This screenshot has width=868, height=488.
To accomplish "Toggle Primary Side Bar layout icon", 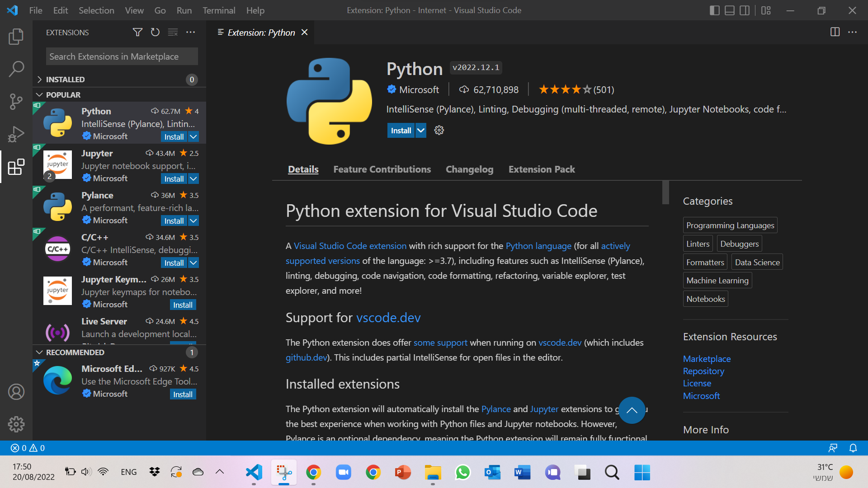I will 715,10.
